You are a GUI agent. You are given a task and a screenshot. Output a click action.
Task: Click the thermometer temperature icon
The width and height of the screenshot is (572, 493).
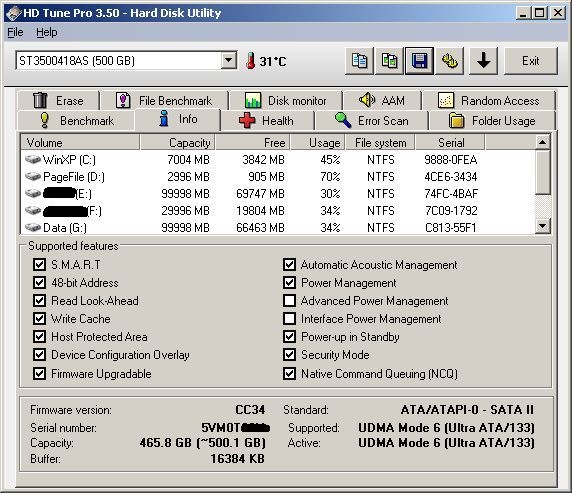pos(251,61)
